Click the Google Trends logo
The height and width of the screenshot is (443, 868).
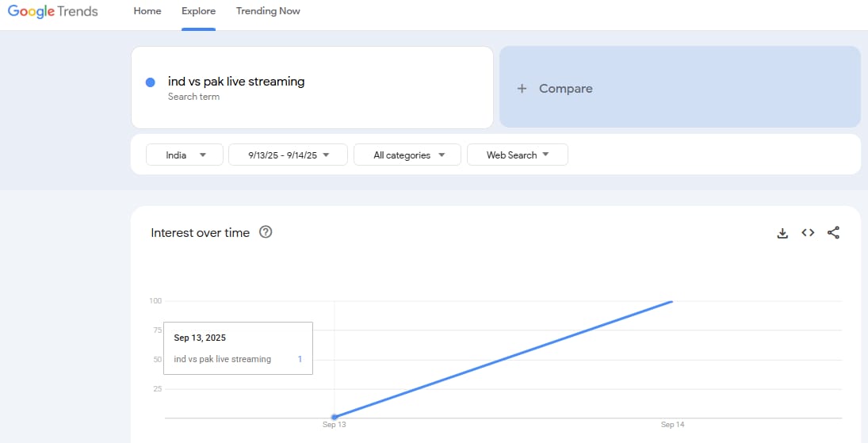click(53, 11)
